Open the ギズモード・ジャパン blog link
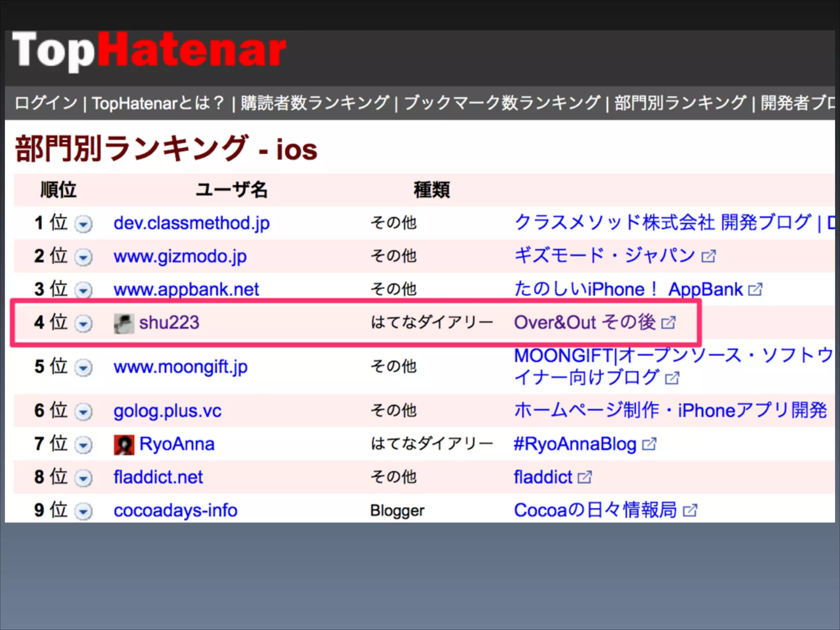 tap(605, 256)
